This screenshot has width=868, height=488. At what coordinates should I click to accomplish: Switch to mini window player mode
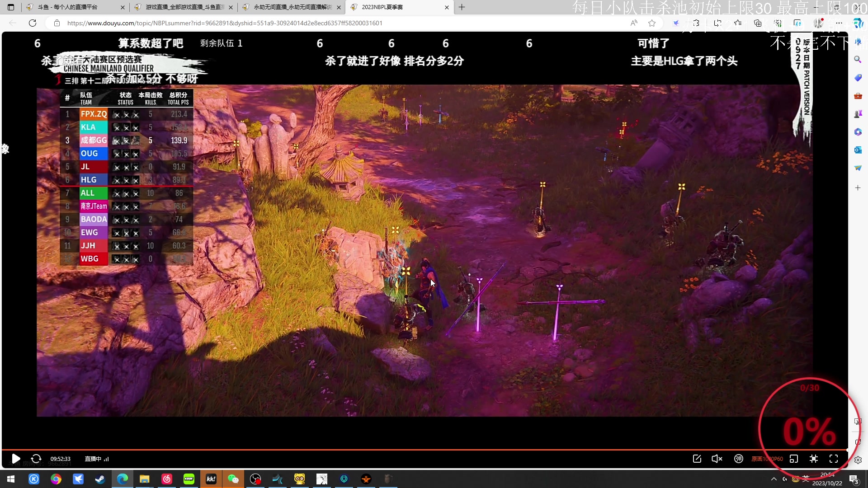pyautogui.click(x=794, y=459)
